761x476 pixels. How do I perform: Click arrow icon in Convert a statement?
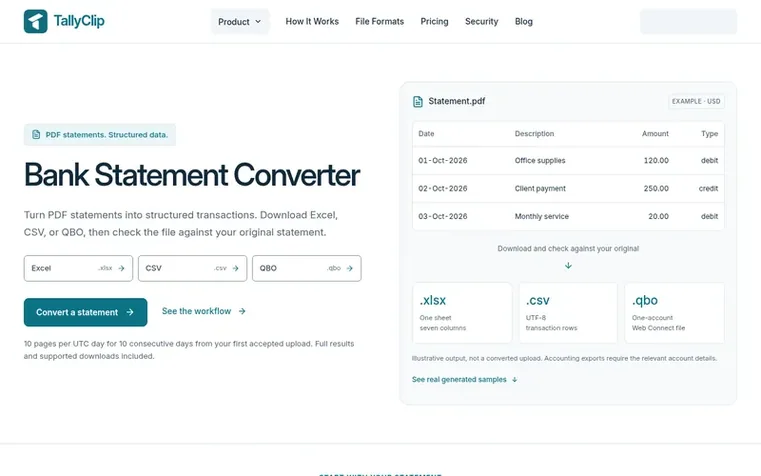130,312
